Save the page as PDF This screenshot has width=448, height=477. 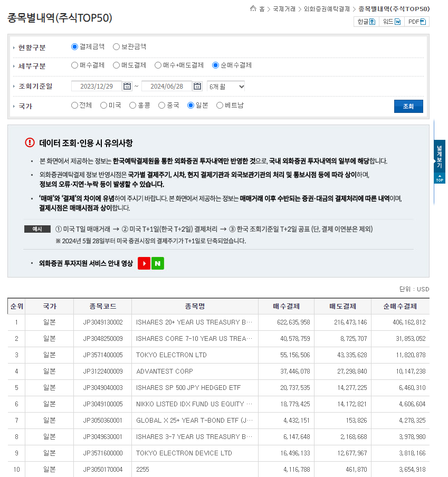click(416, 22)
